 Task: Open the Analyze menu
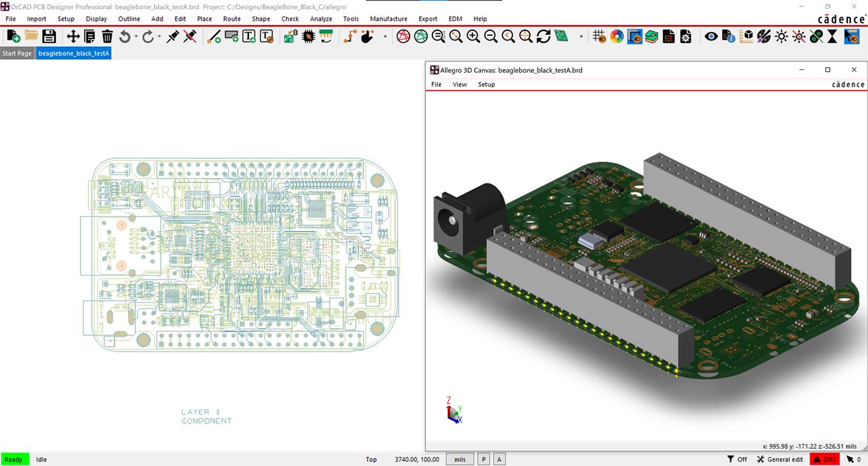321,19
